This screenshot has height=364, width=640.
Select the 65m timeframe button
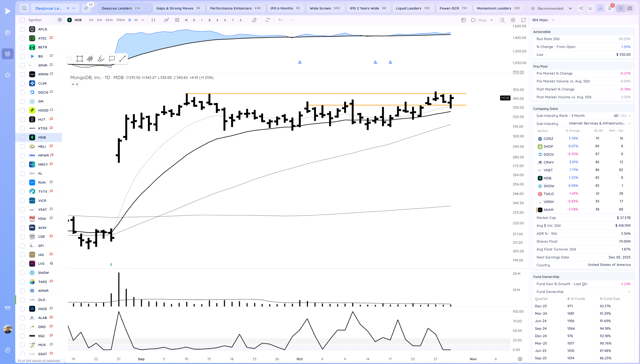click(x=109, y=20)
